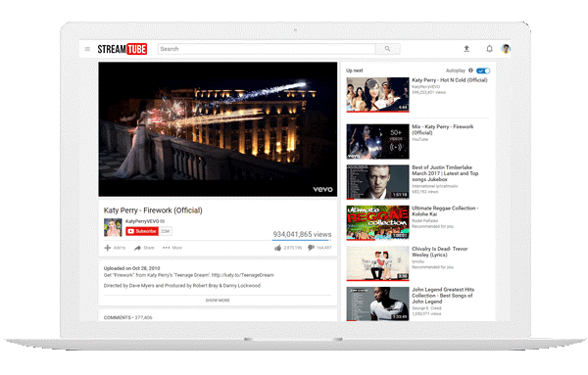Click the like/dislike ratio bar
The image size is (588, 375).
[302, 240]
